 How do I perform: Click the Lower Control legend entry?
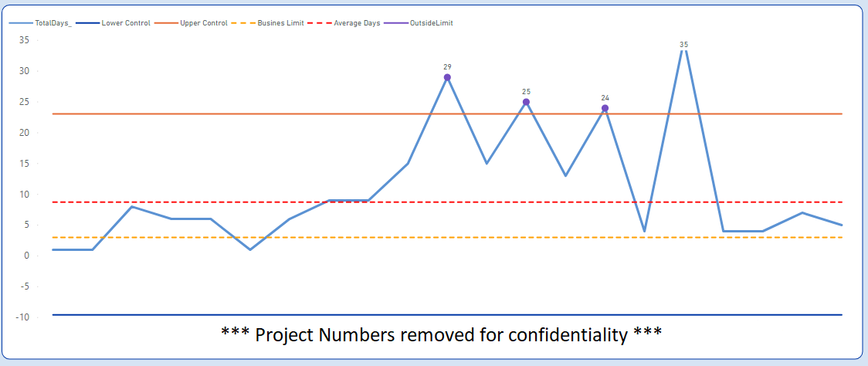pyautogui.click(x=114, y=24)
